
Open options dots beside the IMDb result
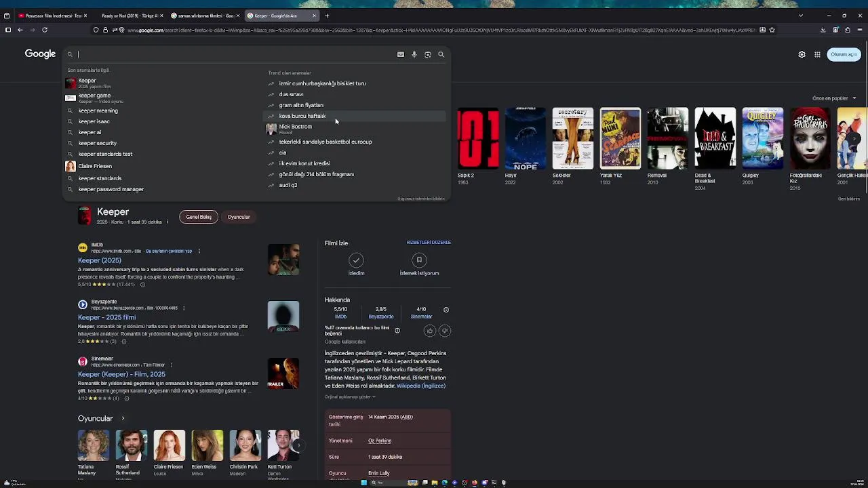coord(199,251)
